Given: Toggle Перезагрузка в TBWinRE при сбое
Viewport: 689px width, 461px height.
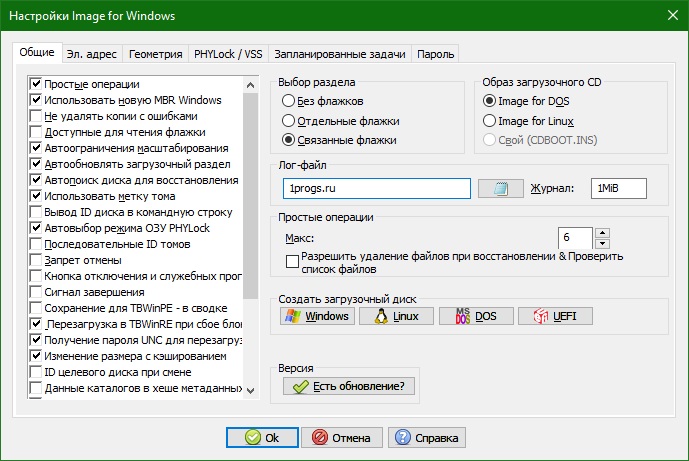Looking at the screenshot, I should coord(36,324).
